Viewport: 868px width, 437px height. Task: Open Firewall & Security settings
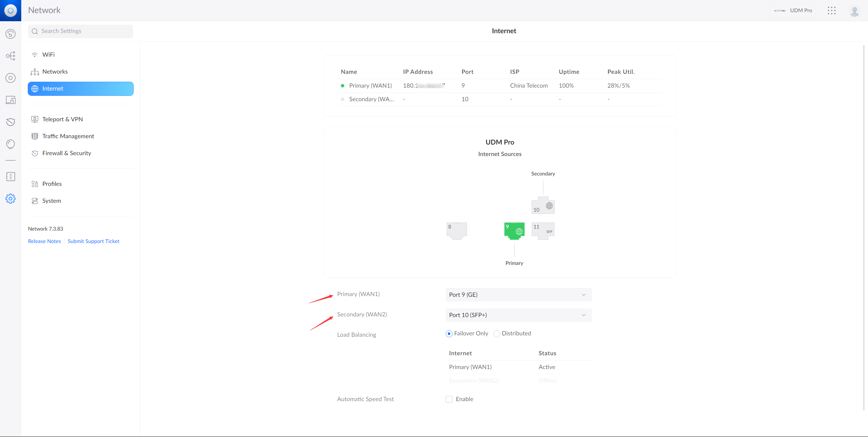point(80,153)
